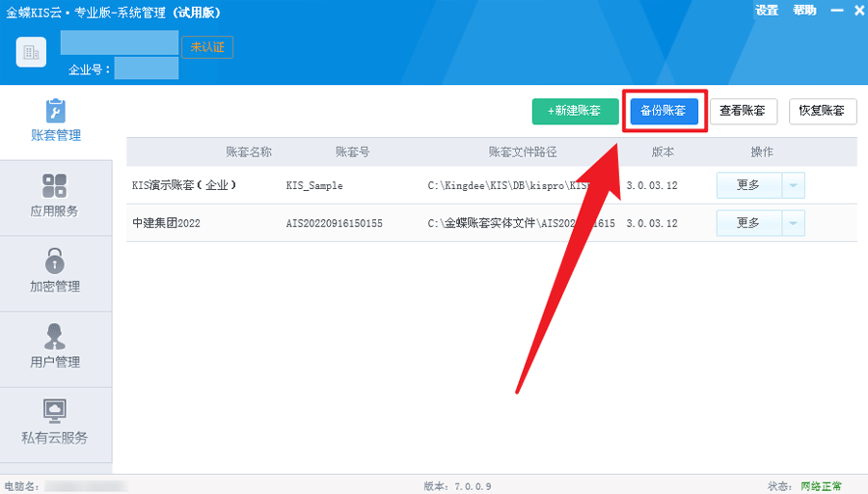Click the 企业号 label

click(89, 69)
